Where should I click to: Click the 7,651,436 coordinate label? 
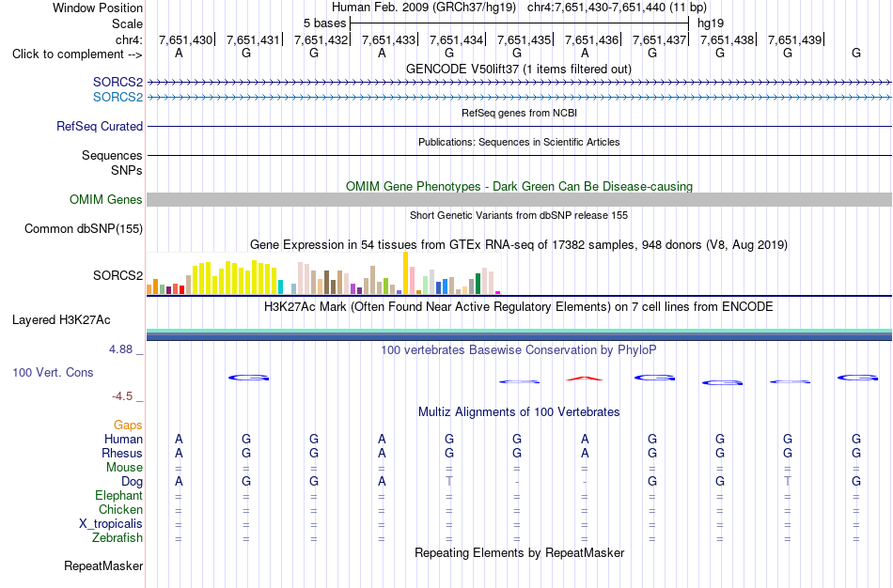591,39
